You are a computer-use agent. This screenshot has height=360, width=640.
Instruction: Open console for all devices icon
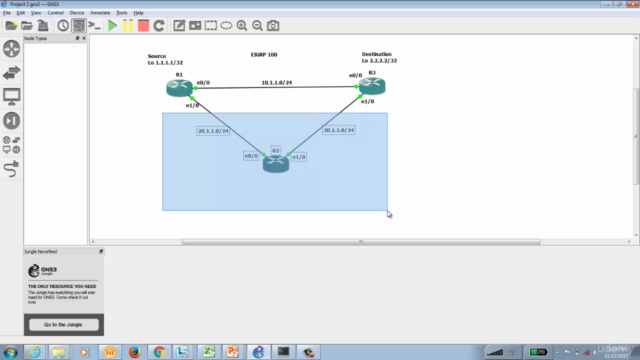[95, 26]
